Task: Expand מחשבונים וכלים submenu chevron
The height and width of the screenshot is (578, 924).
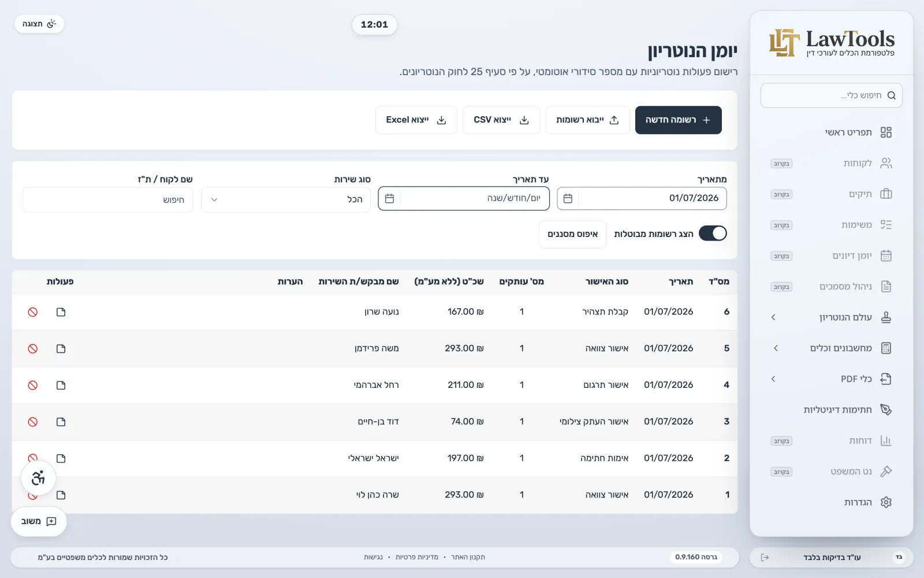Action: point(776,348)
